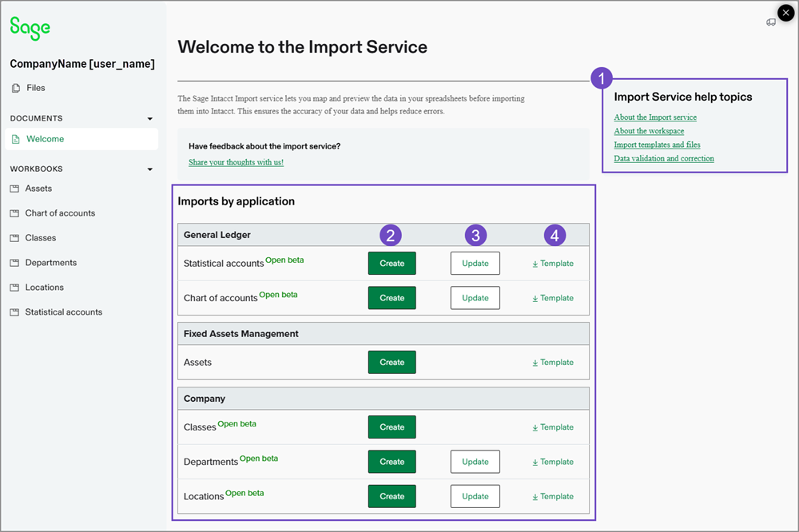Open the Departments workbook
Image resolution: width=799 pixels, height=532 pixels.
50,263
